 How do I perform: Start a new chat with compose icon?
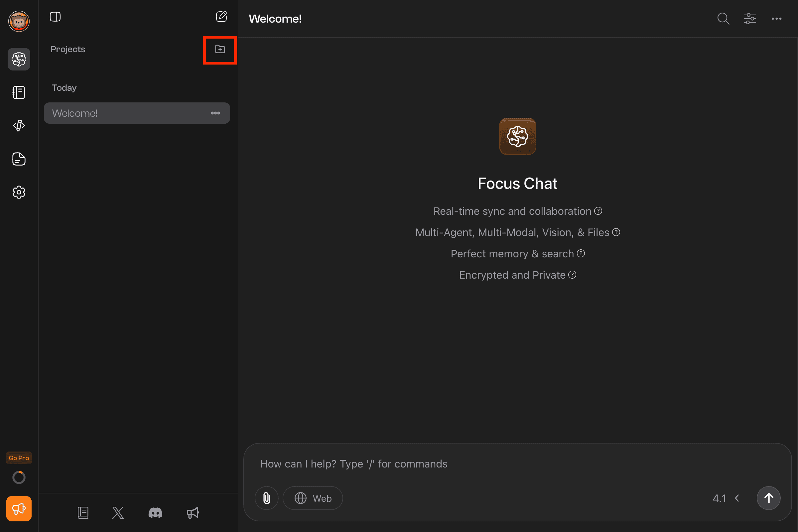coord(221,17)
